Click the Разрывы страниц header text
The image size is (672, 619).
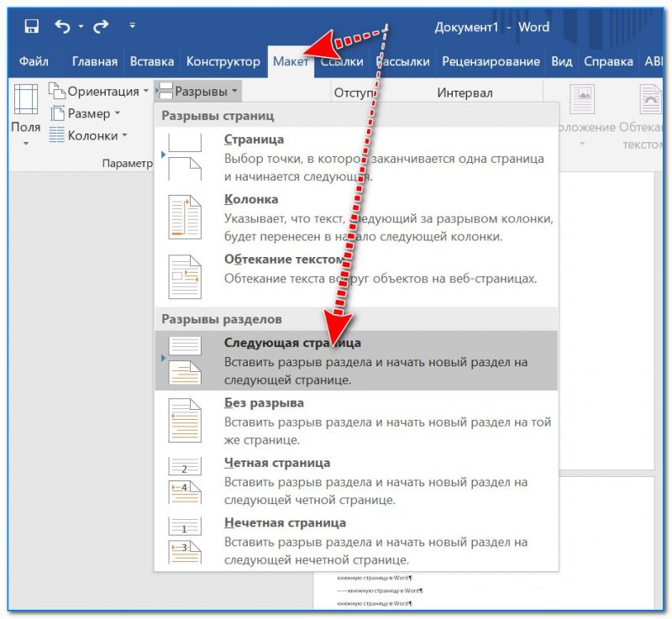218,116
